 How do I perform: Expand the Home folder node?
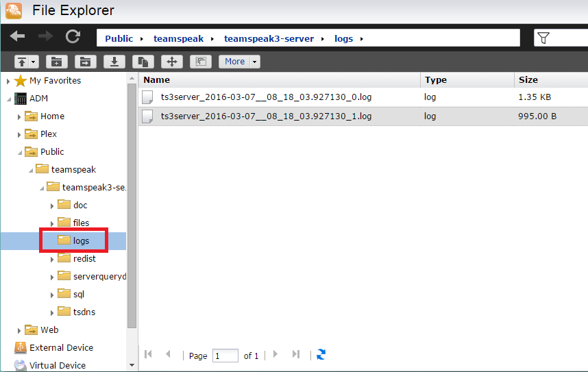(19, 116)
